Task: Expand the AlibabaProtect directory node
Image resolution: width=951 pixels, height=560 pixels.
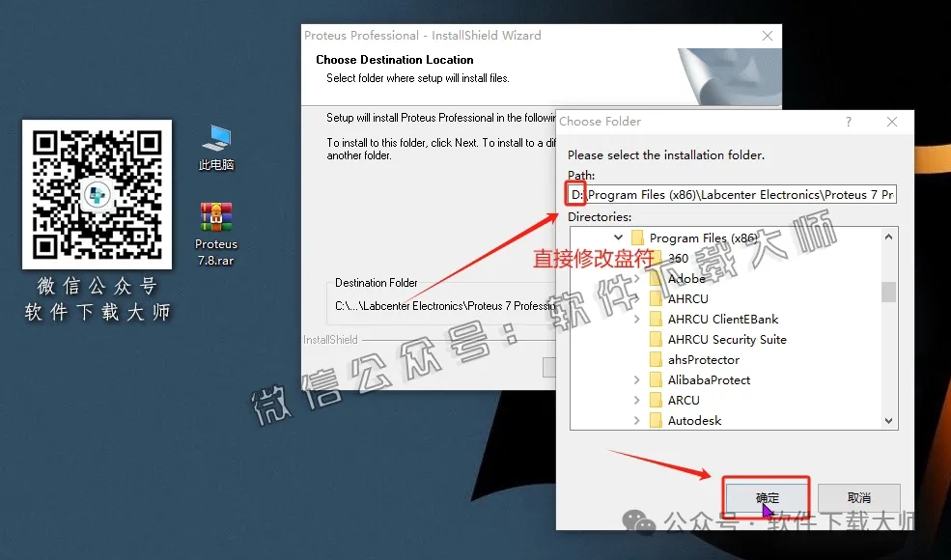Action: point(637,379)
